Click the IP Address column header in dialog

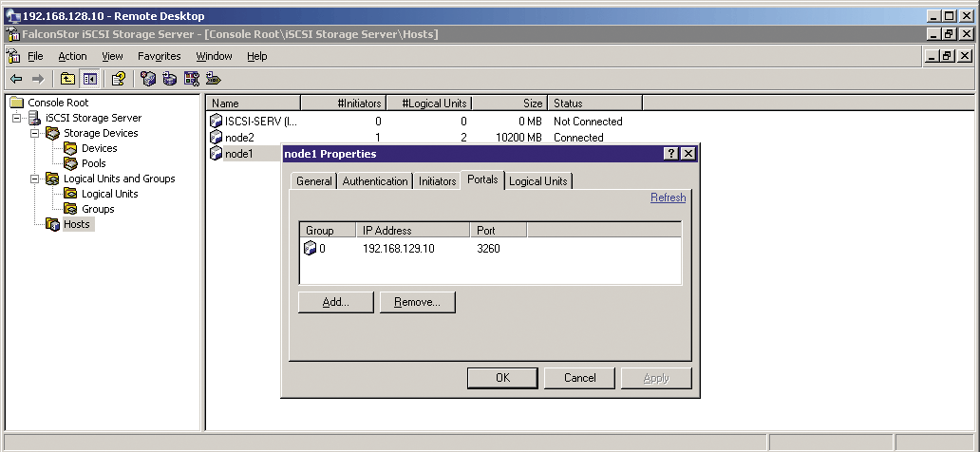pos(412,231)
